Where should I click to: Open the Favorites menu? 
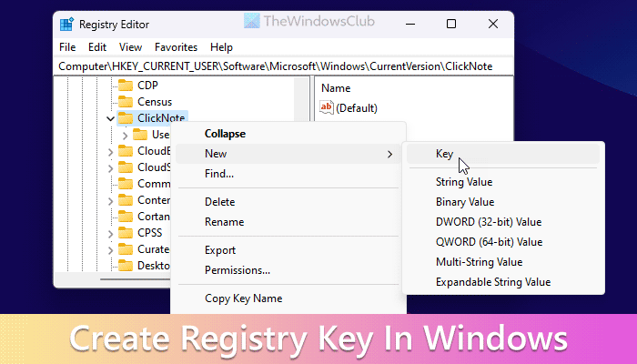point(176,47)
